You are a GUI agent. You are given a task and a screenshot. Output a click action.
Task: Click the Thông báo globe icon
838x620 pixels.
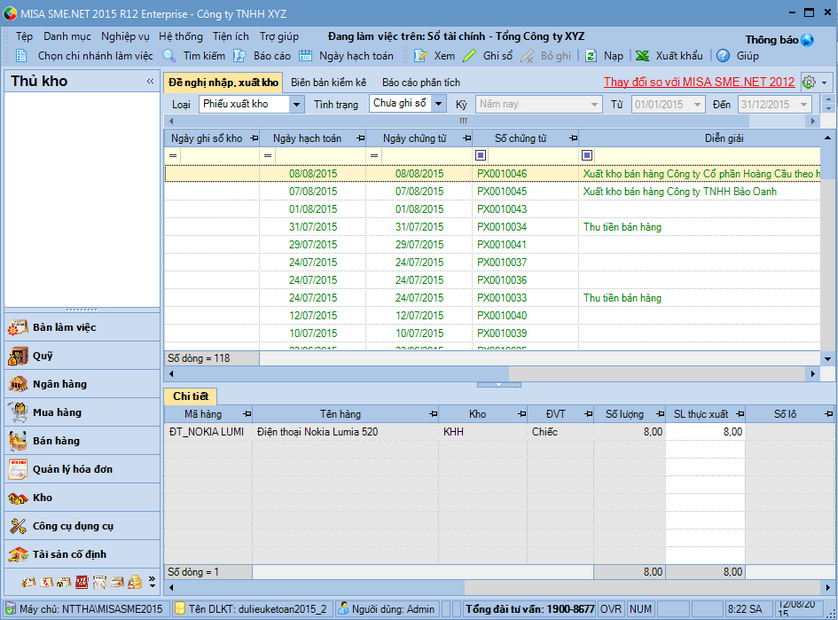(x=807, y=40)
